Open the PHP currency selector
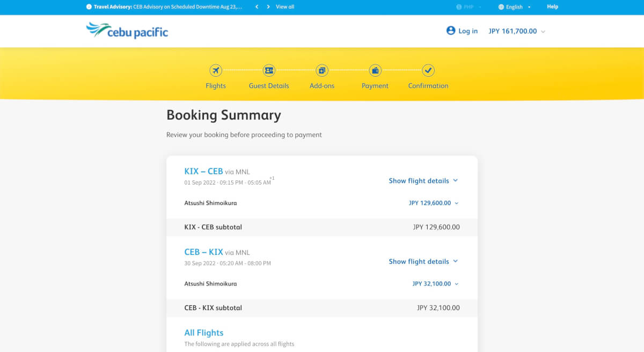Screen dimensions: 644x352 click(468, 7)
